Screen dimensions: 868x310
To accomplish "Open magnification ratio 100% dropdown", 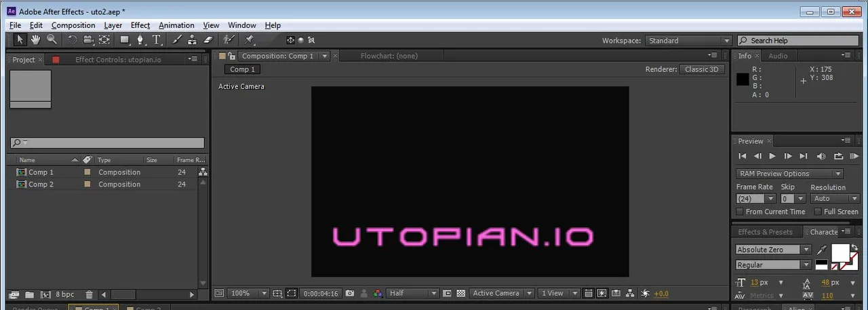I will [248, 293].
